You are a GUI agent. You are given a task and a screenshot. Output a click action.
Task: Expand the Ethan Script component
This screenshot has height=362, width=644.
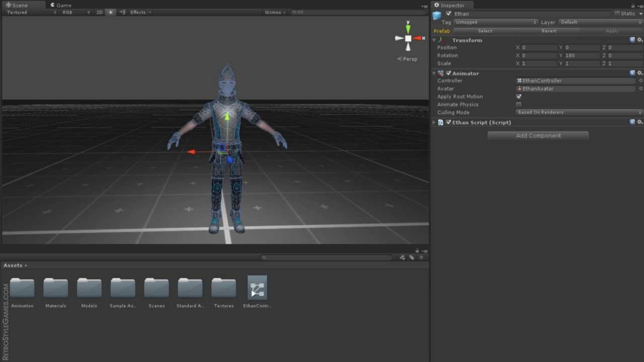click(434, 122)
